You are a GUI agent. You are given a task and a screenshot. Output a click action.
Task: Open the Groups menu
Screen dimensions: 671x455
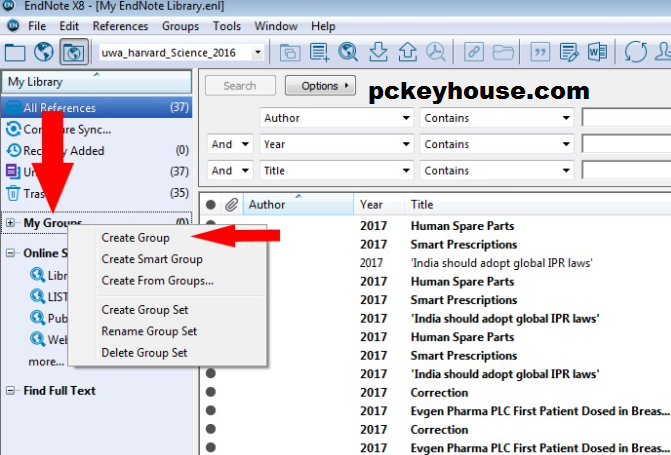[x=180, y=26]
